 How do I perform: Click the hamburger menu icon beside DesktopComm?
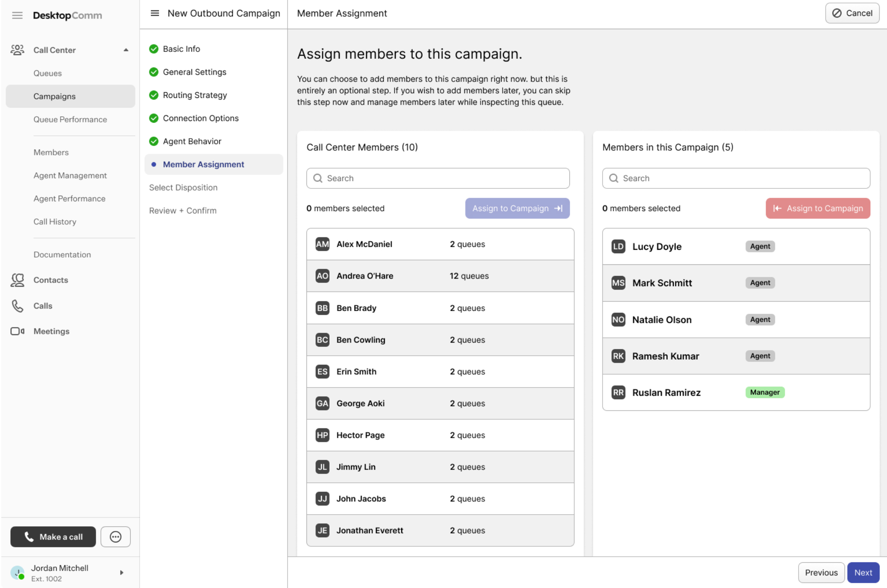[17, 15]
